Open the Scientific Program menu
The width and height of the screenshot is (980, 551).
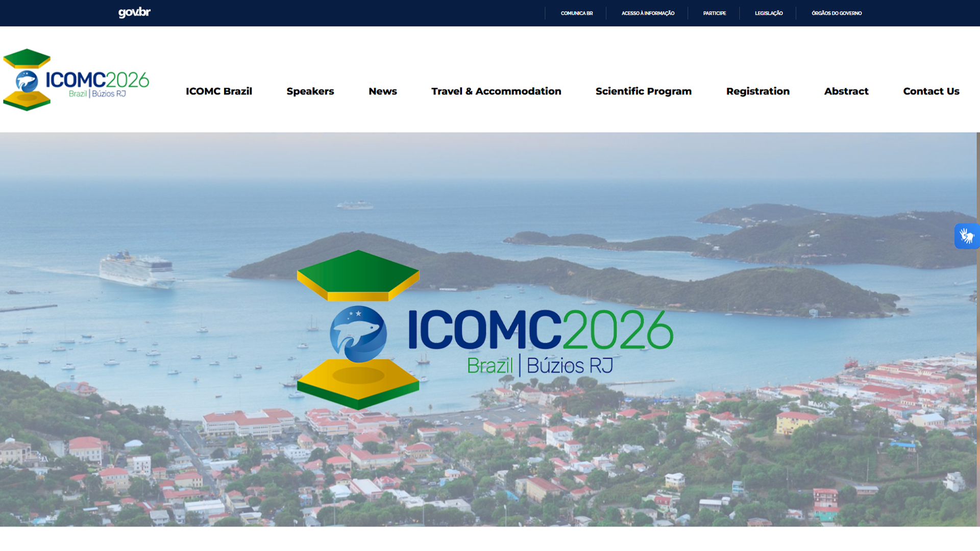[644, 91]
